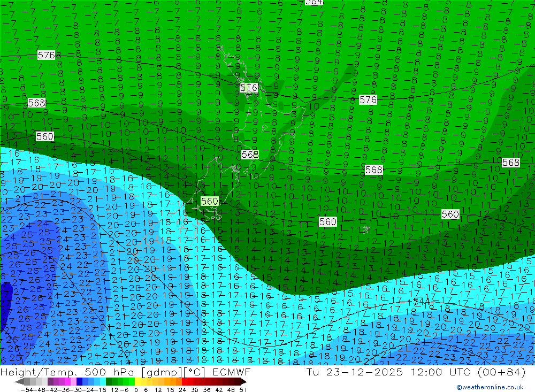Click the 568 contour label nearest the left edge
This screenshot has width=535, height=392.
[x=36, y=103]
